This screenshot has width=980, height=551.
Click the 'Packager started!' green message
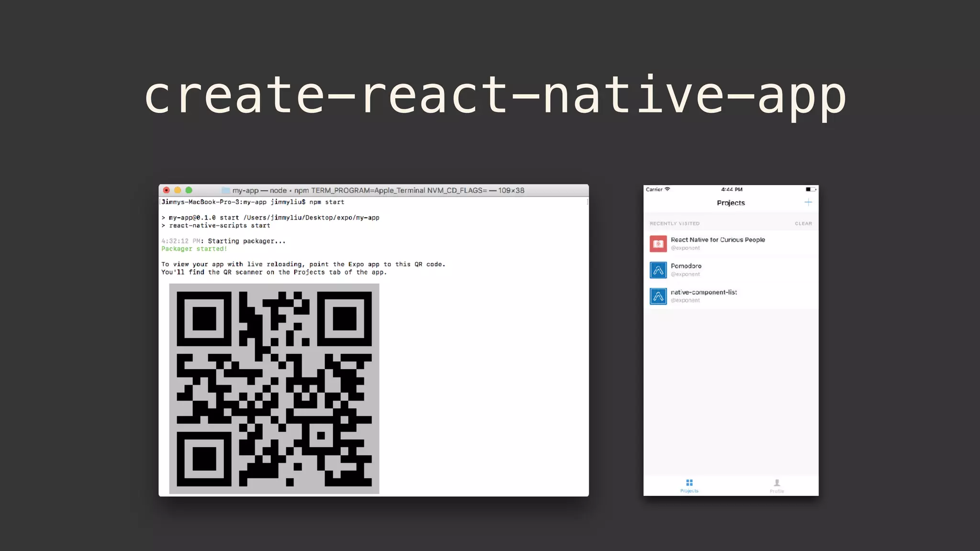coord(194,249)
